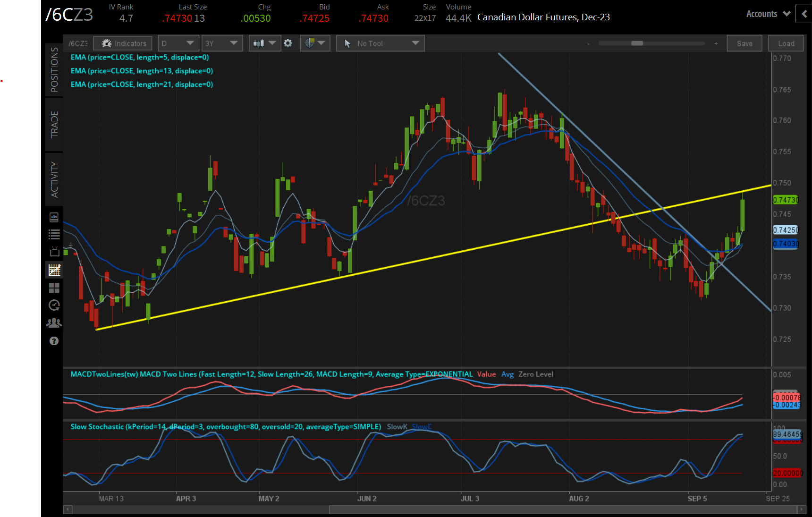Select the highlighted charts icon in sidebar

tap(54, 270)
